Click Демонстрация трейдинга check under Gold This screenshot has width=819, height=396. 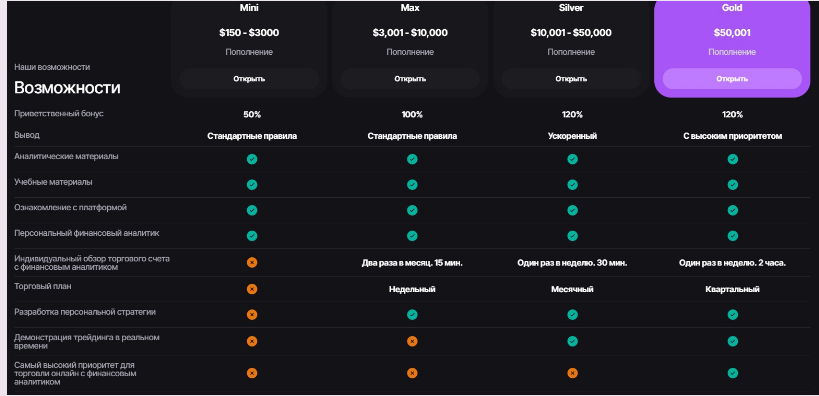pos(733,341)
